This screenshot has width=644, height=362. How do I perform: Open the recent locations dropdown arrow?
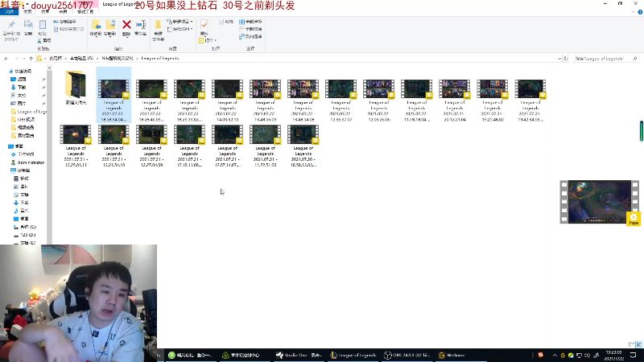coord(23,59)
